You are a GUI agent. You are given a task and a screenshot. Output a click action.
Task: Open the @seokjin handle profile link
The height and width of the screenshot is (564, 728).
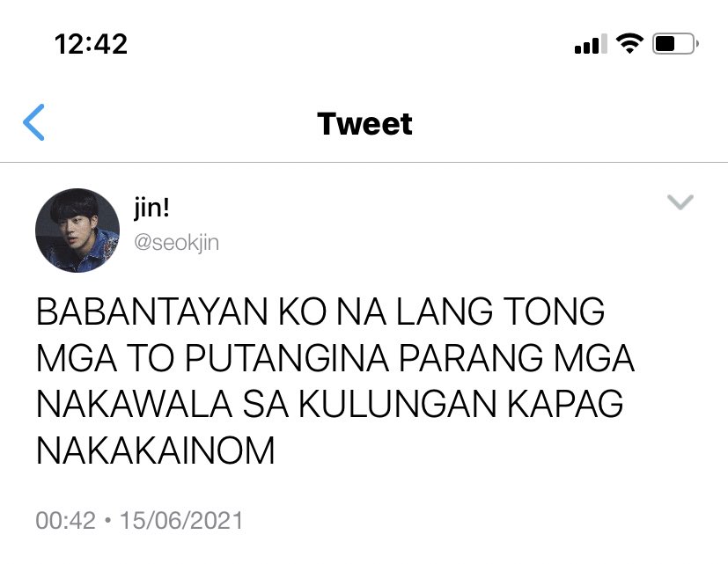[x=176, y=243]
